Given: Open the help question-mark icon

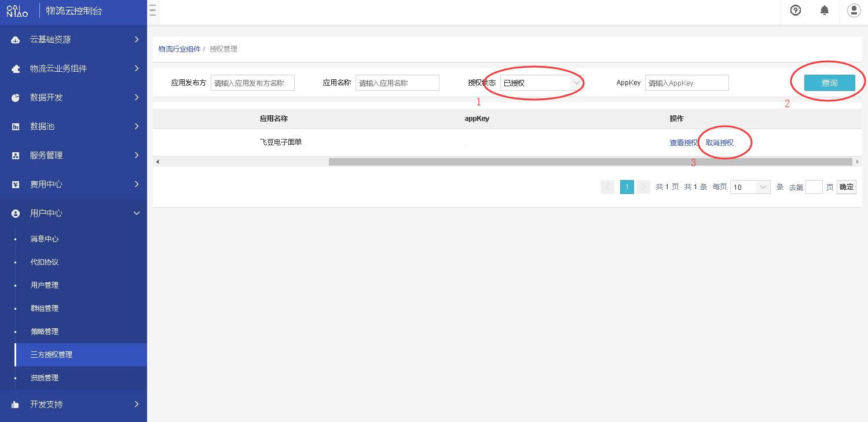Looking at the screenshot, I should 795,10.
